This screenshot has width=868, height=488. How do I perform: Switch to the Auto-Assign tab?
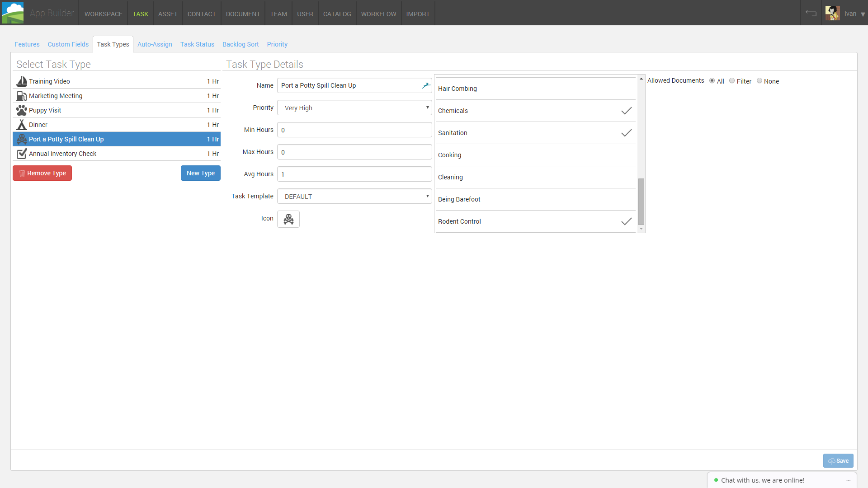coord(155,44)
